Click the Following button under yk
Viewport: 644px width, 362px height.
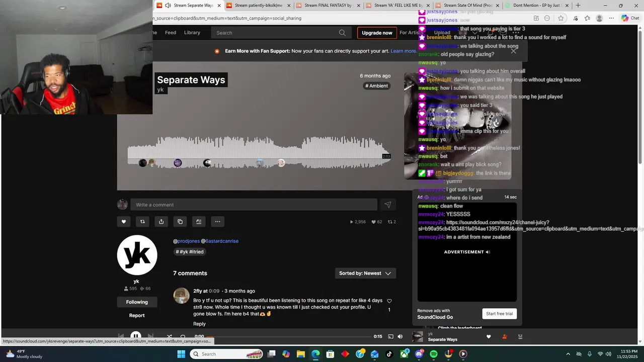point(137,302)
